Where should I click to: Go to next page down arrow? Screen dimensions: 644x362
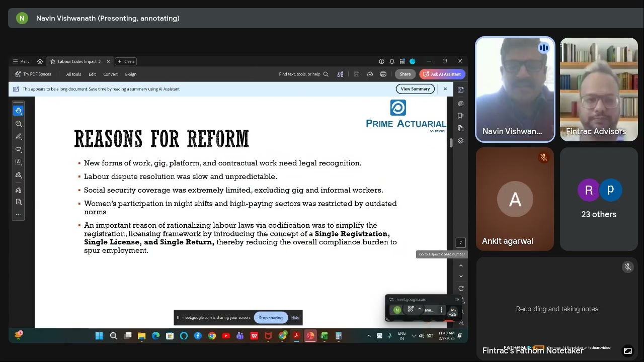[461, 276]
